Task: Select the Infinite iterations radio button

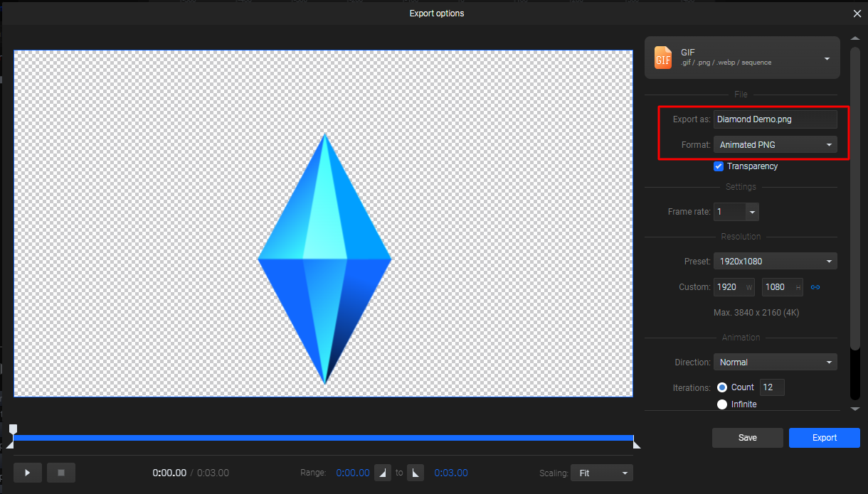Action: pyautogui.click(x=722, y=404)
